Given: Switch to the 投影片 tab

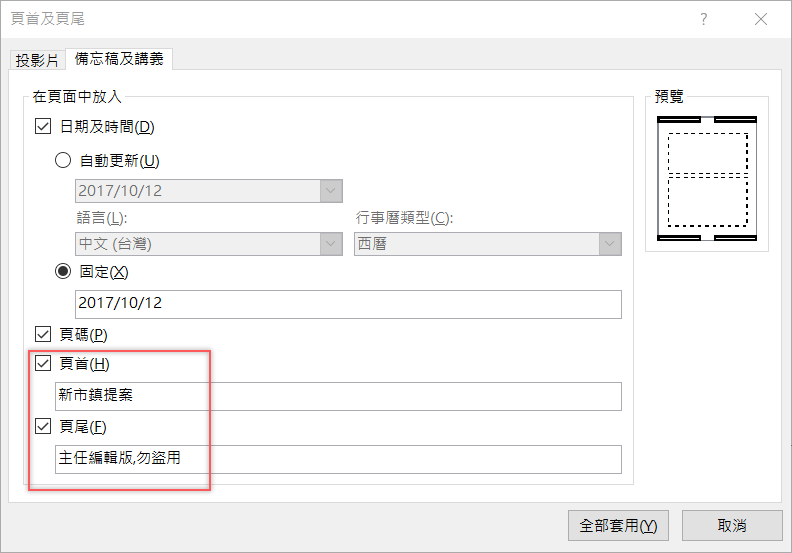Looking at the screenshot, I should click(x=37, y=59).
